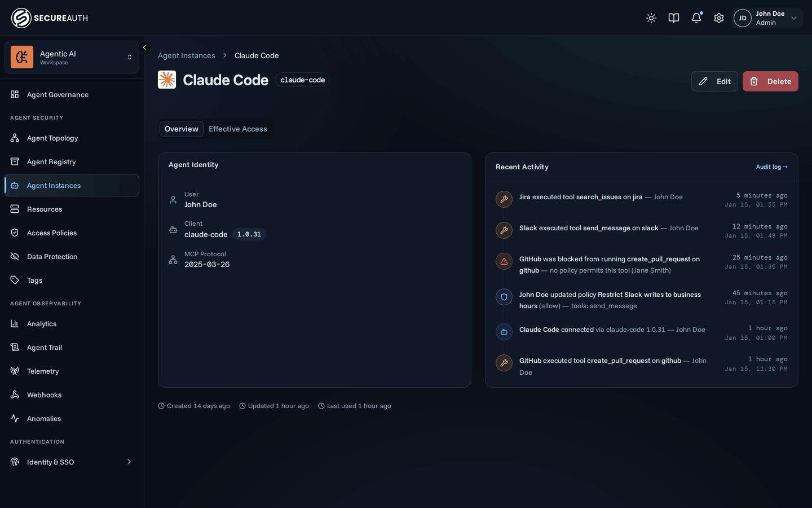Screen dimensions: 812x508
Task: Click the MCP Protocol network icon
Action: click(x=173, y=260)
